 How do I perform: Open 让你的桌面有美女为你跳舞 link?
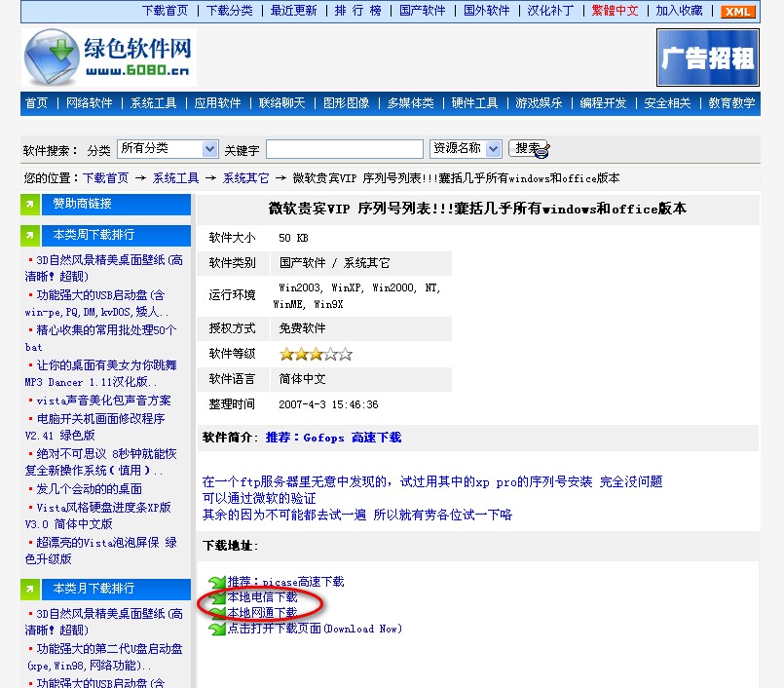coord(101,374)
